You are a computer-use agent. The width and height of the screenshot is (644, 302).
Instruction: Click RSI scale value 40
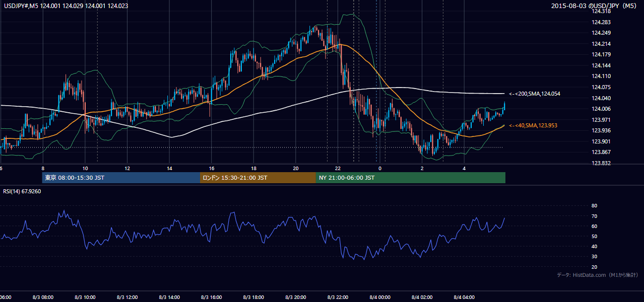pyautogui.click(x=594, y=246)
